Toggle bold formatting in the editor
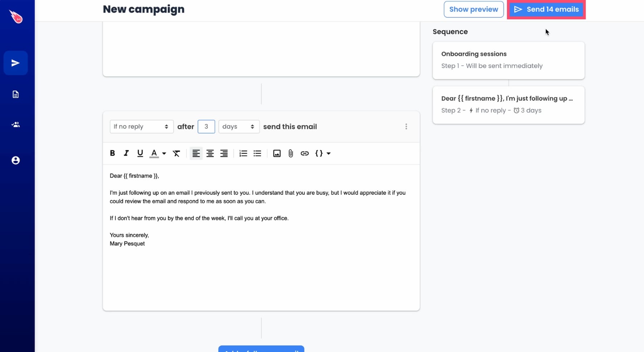 click(x=112, y=153)
